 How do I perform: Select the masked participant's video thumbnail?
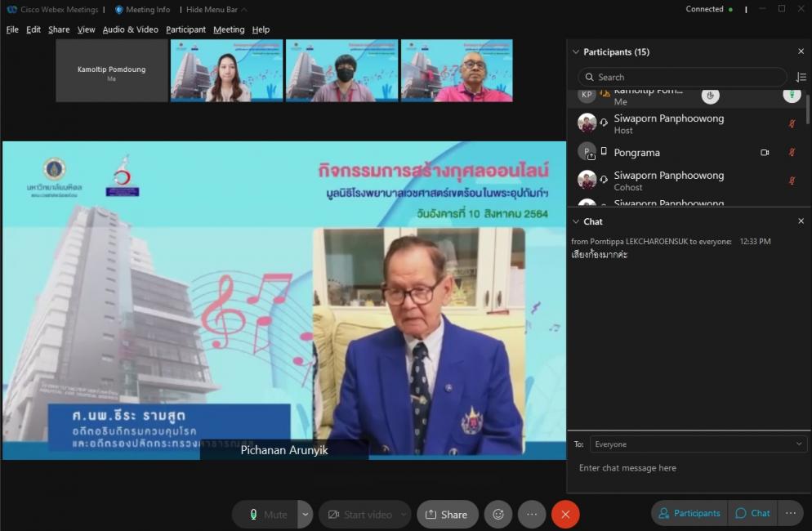click(x=341, y=70)
